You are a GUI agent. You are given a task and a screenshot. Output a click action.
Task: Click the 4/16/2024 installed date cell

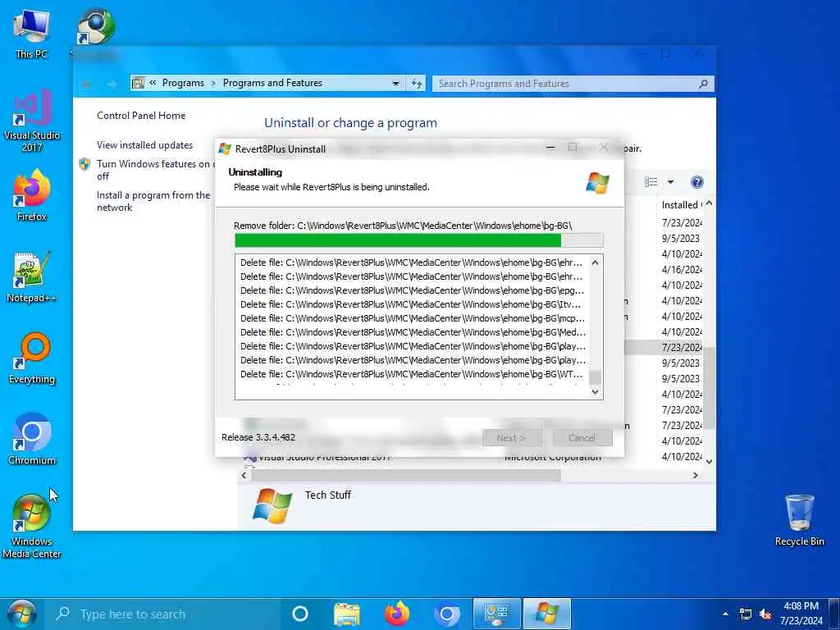tap(682, 269)
